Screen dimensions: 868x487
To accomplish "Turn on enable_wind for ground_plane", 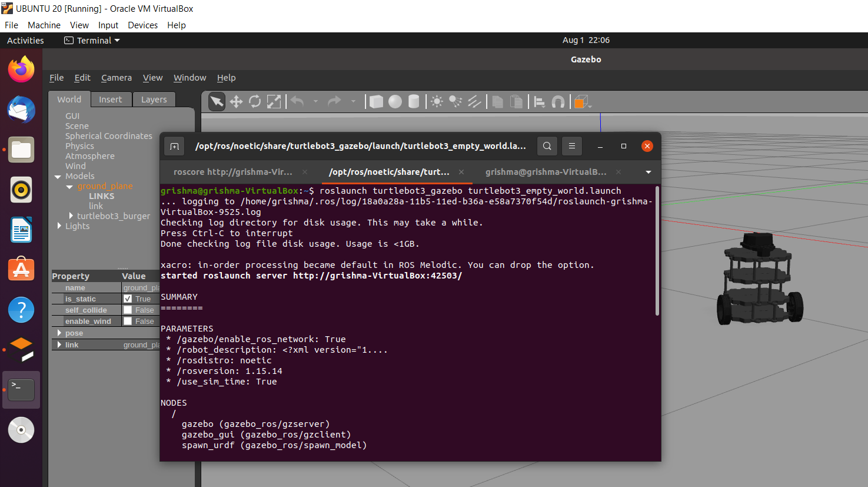I will [x=128, y=321].
